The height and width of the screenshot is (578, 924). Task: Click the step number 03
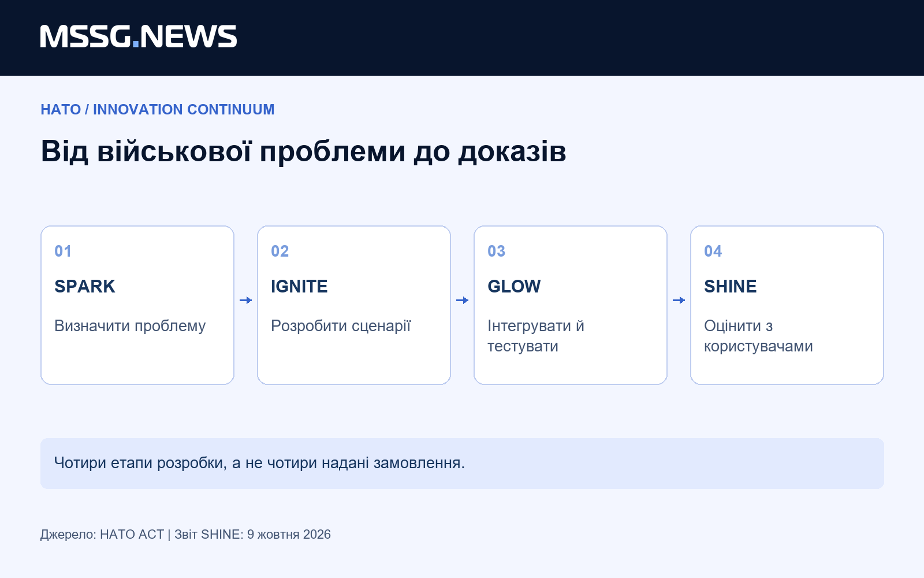click(496, 251)
